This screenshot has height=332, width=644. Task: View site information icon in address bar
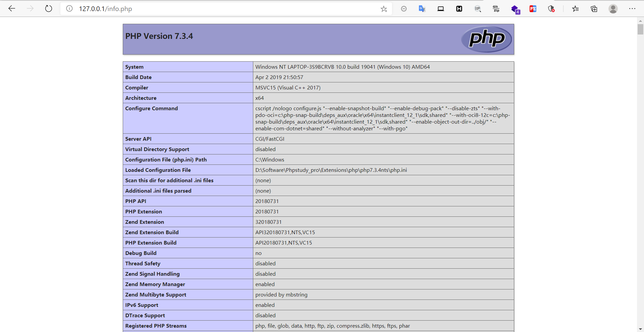69,9
